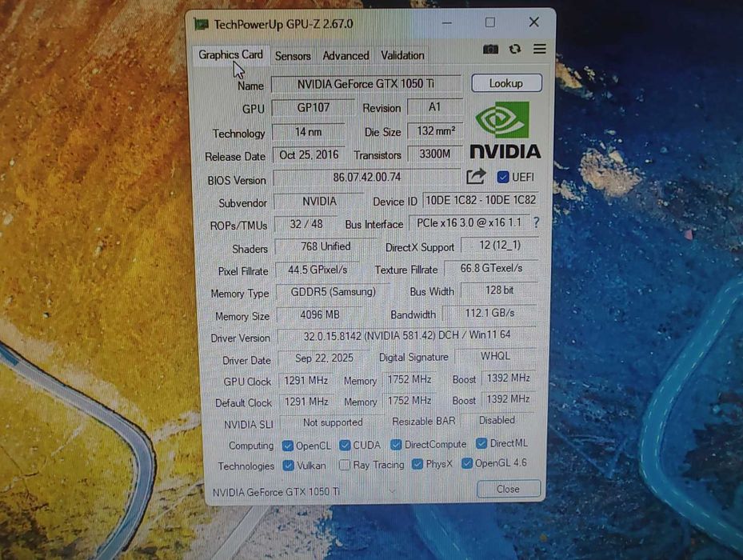Image resolution: width=743 pixels, height=560 pixels.
Task: Switch to the Sensors tab
Action: 293,56
